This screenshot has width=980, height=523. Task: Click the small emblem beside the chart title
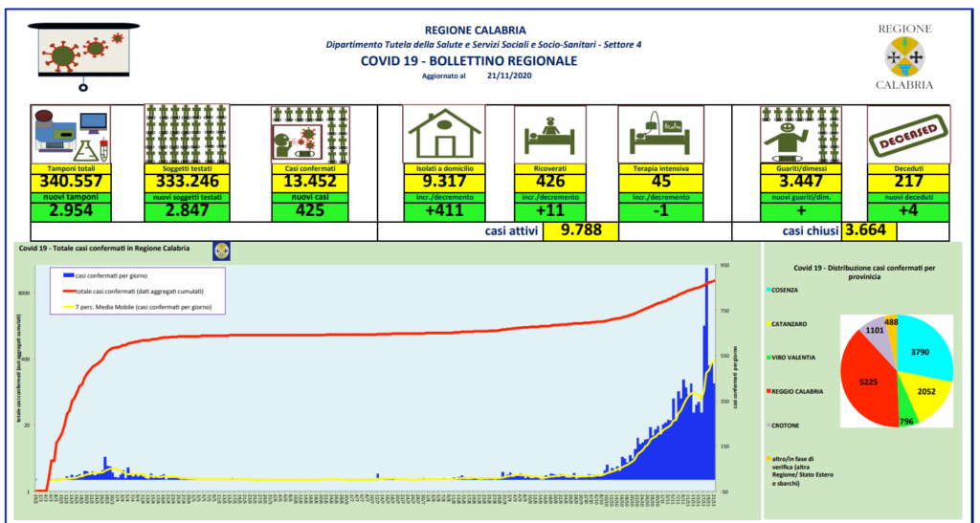click(x=223, y=250)
